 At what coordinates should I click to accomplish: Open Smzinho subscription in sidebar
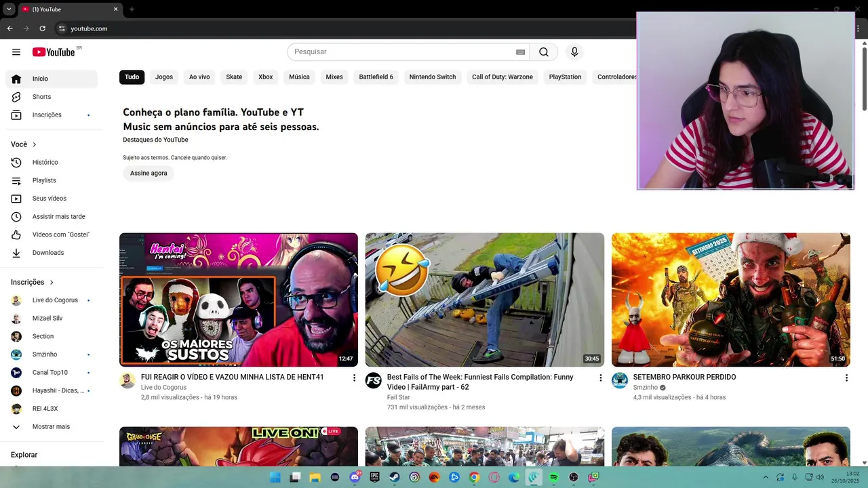pyautogui.click(x=52, y=354)
